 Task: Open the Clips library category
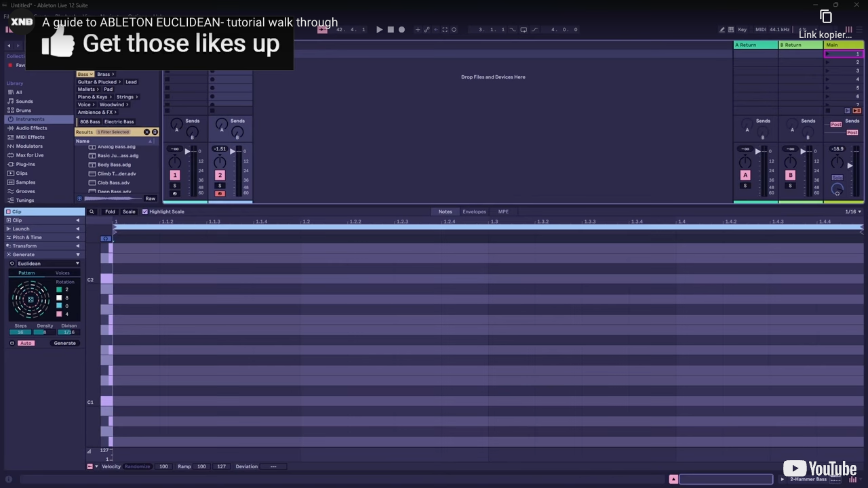coord(22,174)
